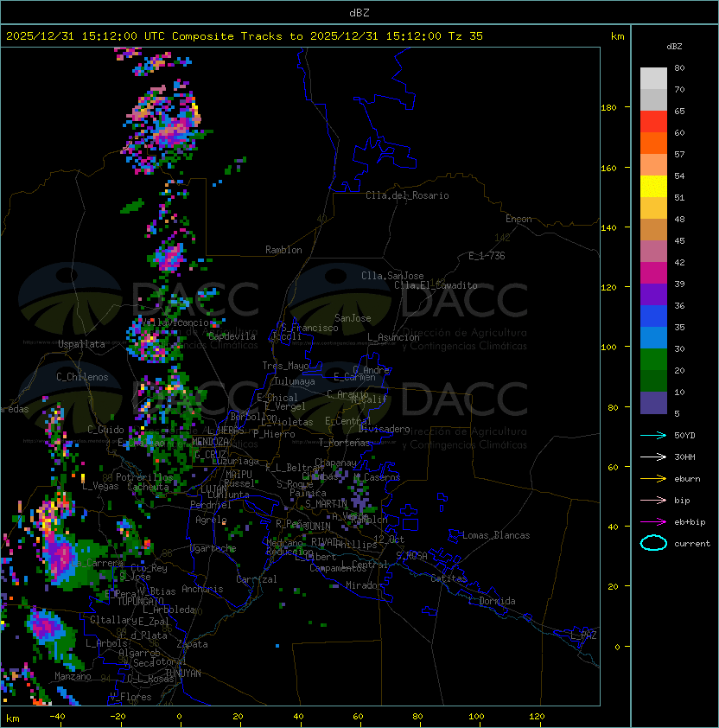Click the eb+bip legend label
This screenshot has height=728, width=719.
coord(690,522)
